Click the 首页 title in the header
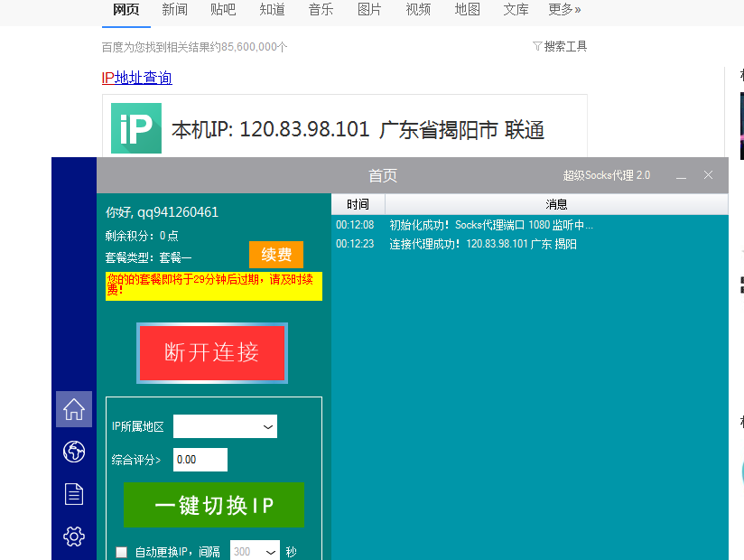Image resolution: width=744 pixels, height=560 pixels. click(x=383, y=175)
